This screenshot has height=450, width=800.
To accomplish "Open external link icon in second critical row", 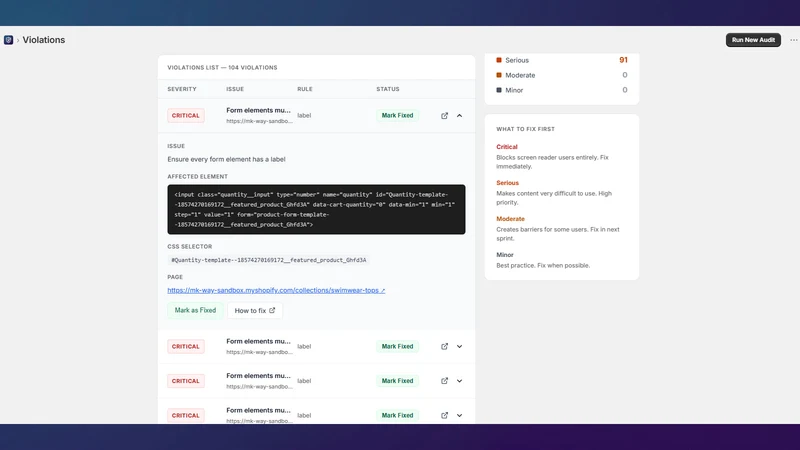I will point(444,346).
